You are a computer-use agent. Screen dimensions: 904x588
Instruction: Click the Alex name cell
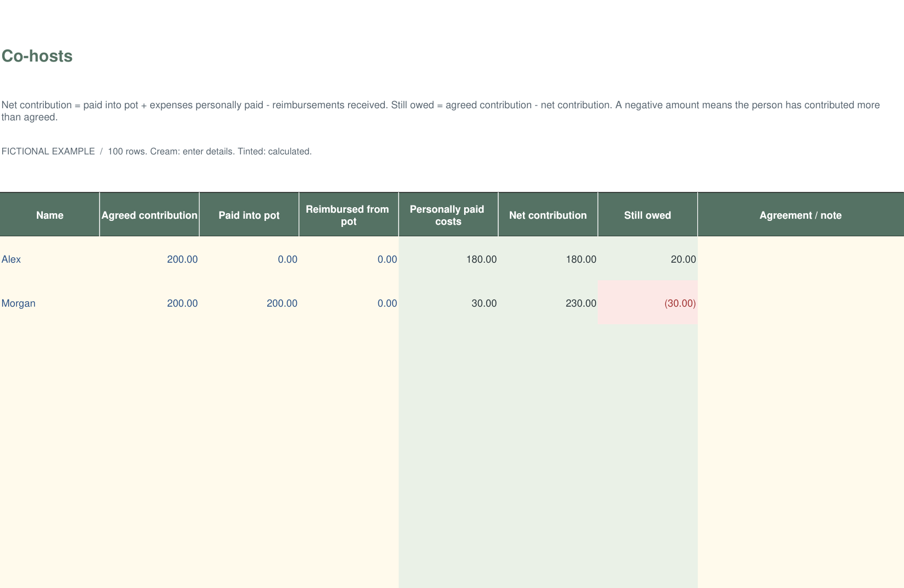coord(49,259)
